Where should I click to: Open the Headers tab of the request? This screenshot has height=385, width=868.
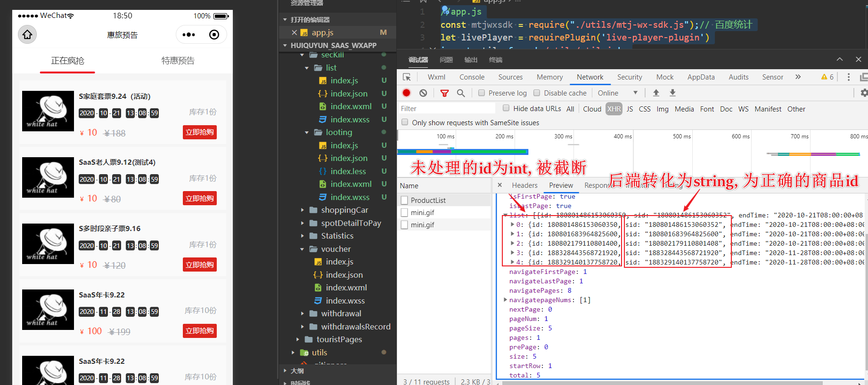coord(524,185)
